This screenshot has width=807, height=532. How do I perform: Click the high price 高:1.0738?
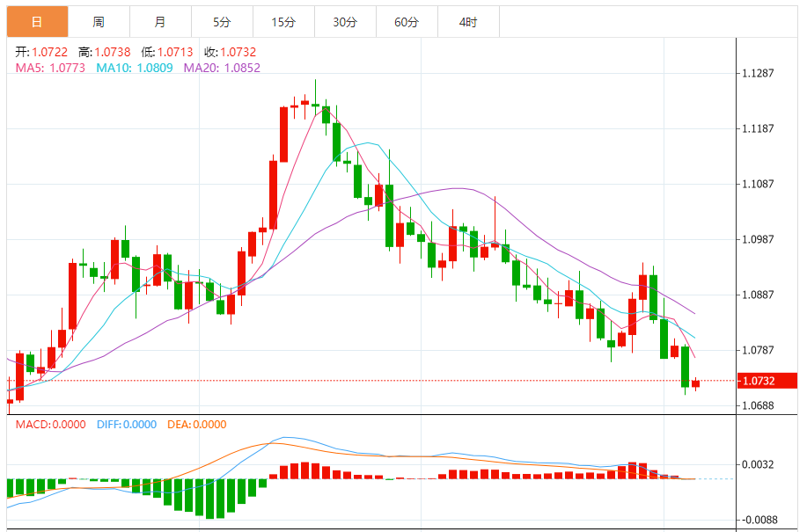(x=105, y=52)
